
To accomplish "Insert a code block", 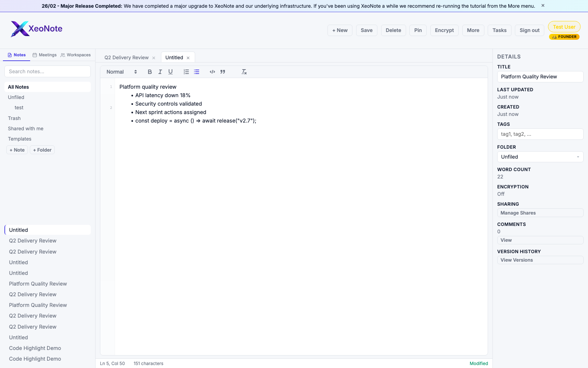I will (212, 72).
